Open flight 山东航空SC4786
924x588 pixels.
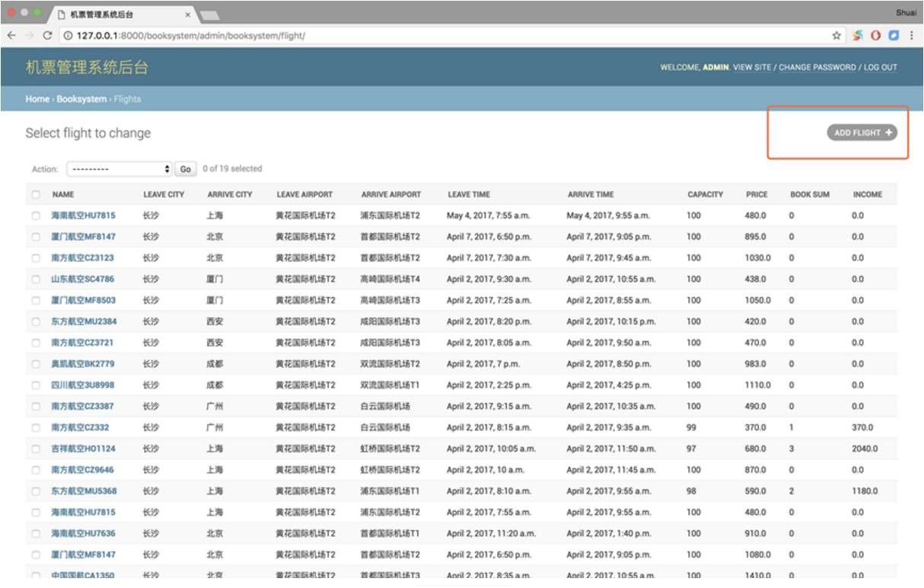82,279
